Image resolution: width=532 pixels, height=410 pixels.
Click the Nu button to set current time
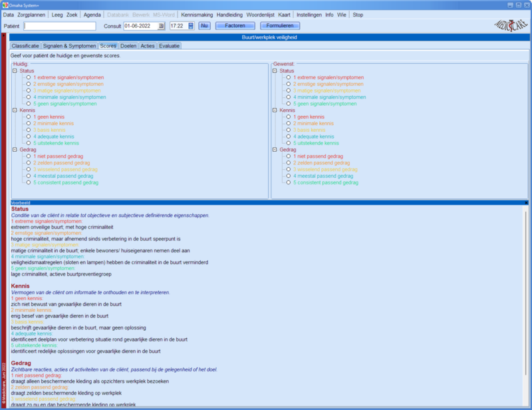204,26
